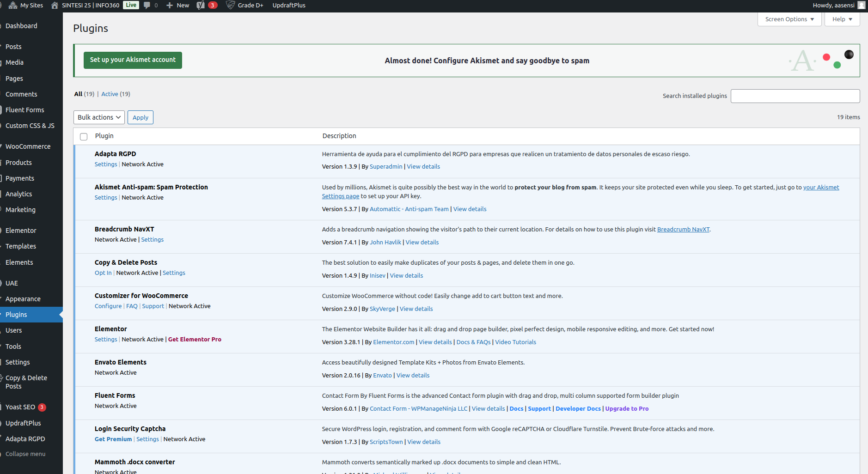
Task: Open SkyVerge author link
Action: coord(382,309)
